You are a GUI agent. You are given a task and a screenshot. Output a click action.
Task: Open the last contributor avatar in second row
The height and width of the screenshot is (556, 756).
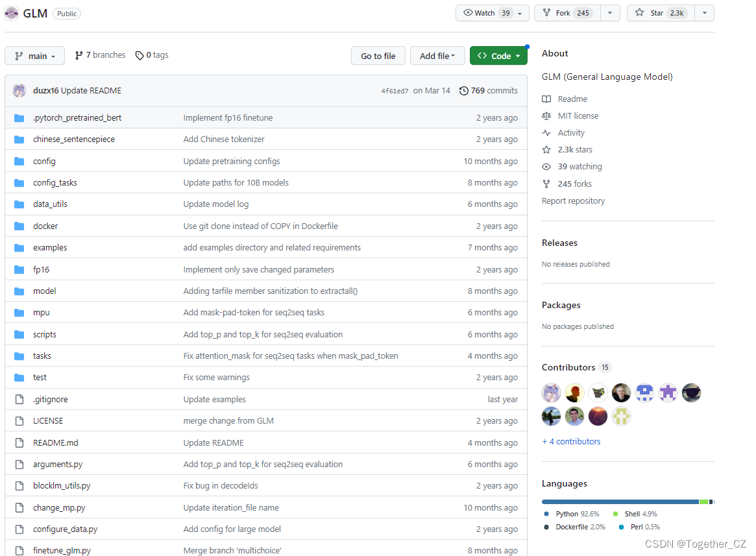pyautogui.click(x=621, y=416)
